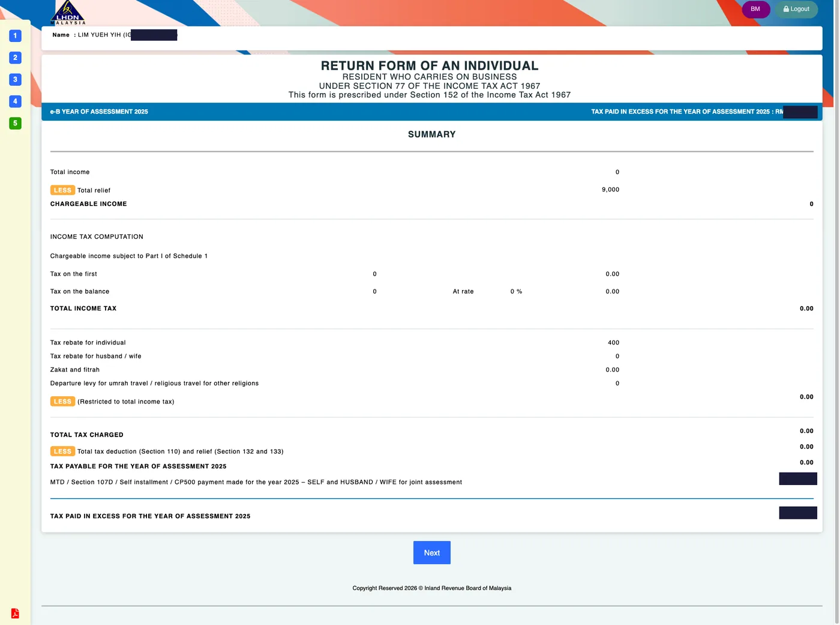Switch language with the BM button
Screen dimensions: 840x625
tap(755, 9)
